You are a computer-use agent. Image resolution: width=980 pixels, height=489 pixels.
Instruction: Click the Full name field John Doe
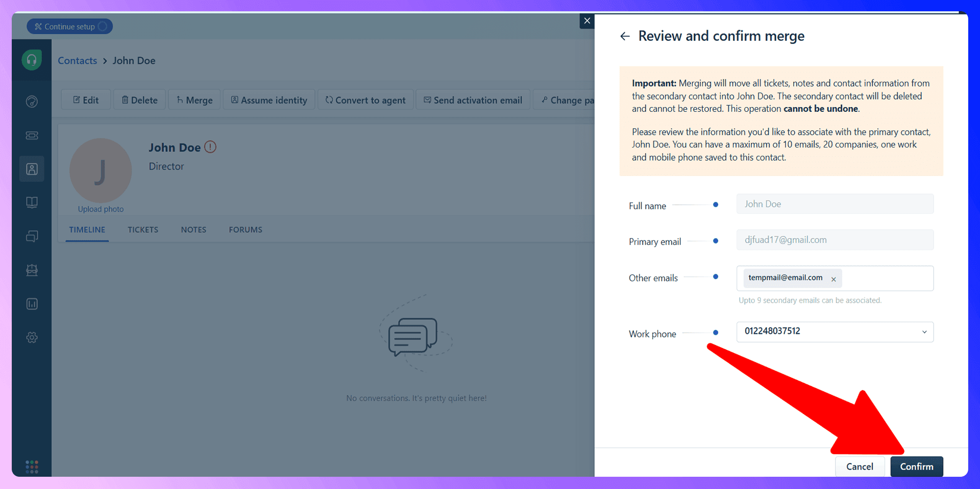click(x=835, y=204)
